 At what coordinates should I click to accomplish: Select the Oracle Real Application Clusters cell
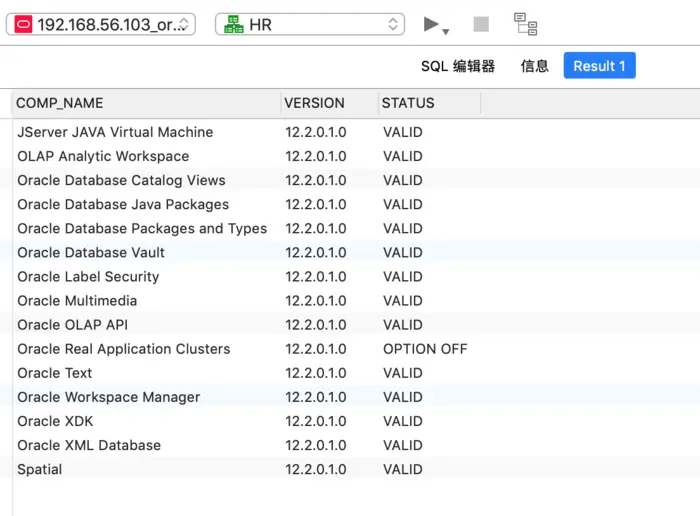[x=124, y=349]
